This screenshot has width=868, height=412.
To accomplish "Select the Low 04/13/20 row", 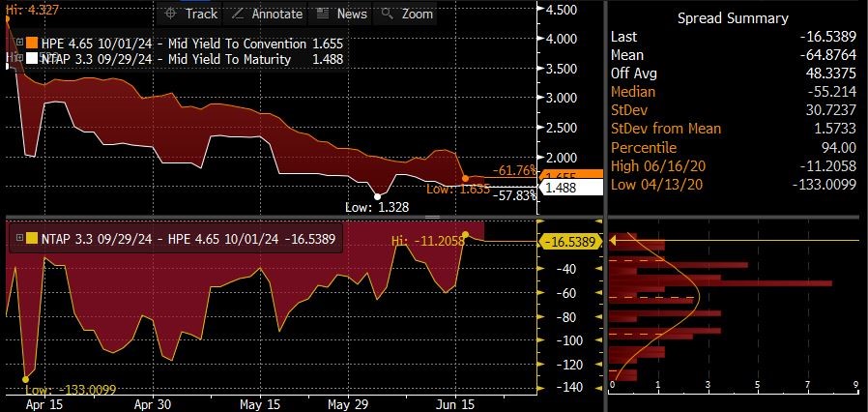I will (733, 185).
